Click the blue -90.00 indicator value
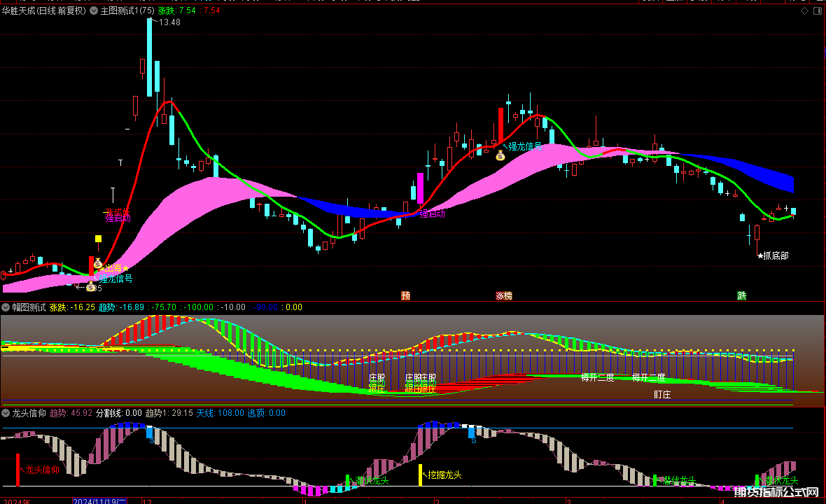The image size is (826, 504). point(265,307)
